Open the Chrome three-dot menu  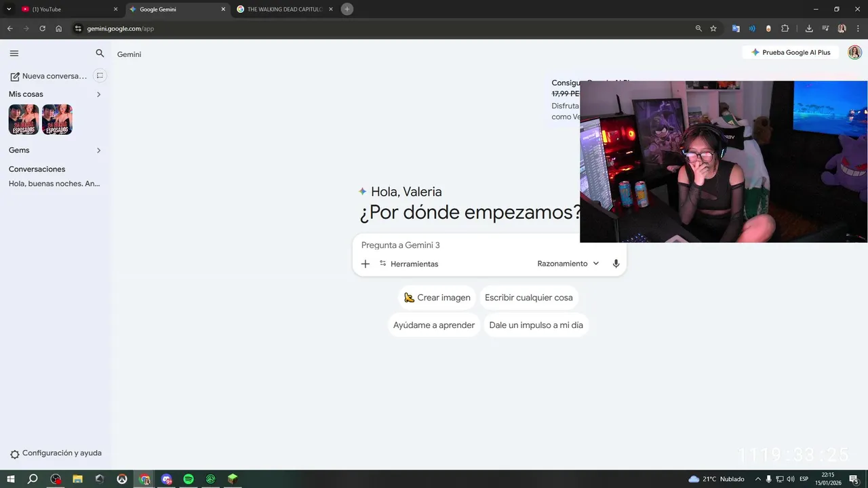(858, 28)
